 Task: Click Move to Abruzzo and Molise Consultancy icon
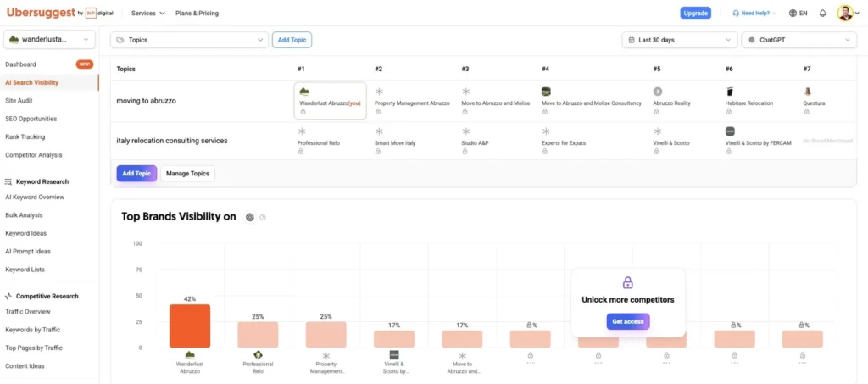pos(546,92)
